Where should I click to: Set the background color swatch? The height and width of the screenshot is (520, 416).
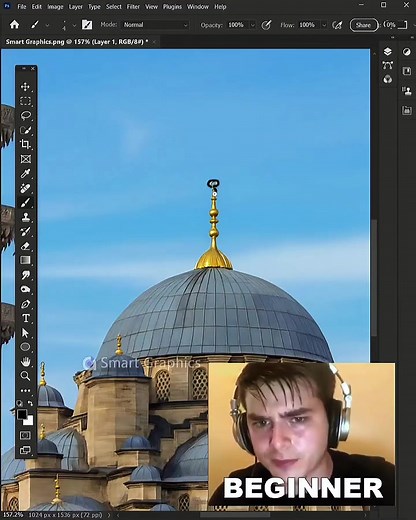click(29, 421)
